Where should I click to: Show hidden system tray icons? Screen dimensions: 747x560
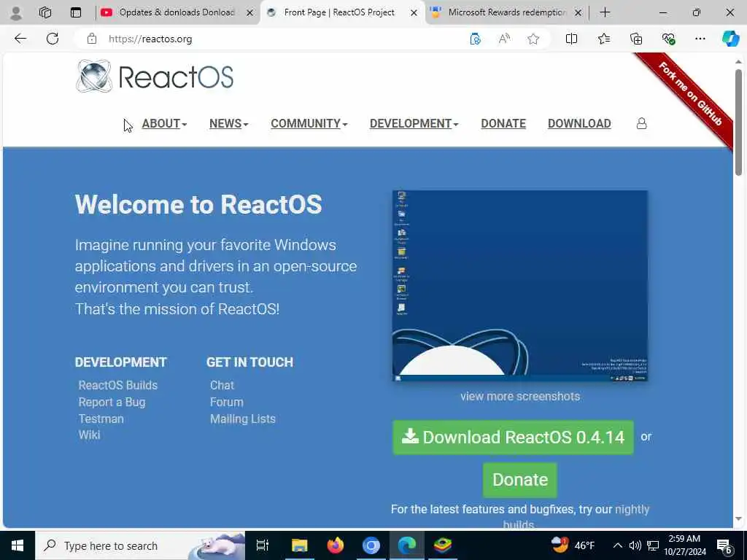(x=617, y=545)
